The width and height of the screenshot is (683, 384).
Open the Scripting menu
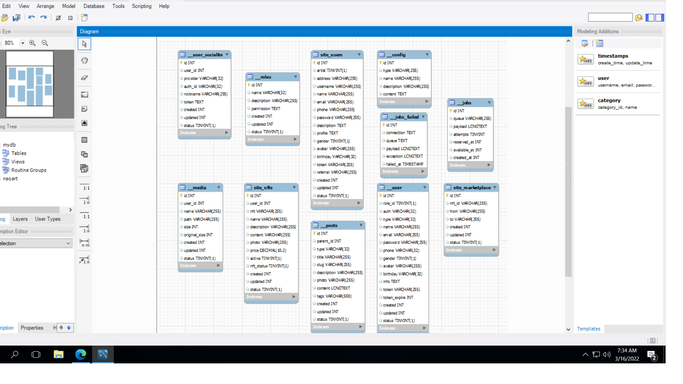pos(142,6)
